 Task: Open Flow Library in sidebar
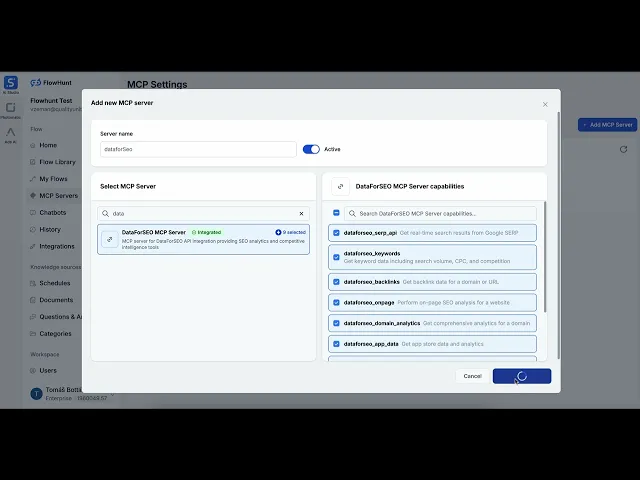pyautogui.click(x=58, y=162)
